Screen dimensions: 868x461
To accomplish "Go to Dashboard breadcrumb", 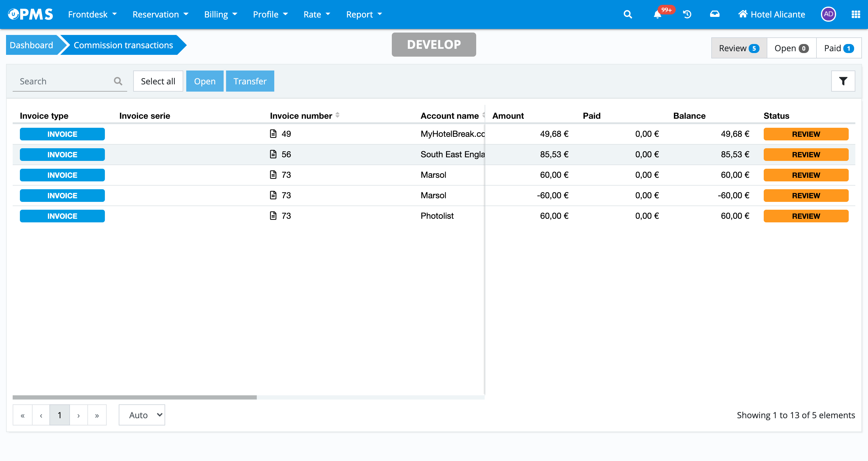I will pos(31,45).
